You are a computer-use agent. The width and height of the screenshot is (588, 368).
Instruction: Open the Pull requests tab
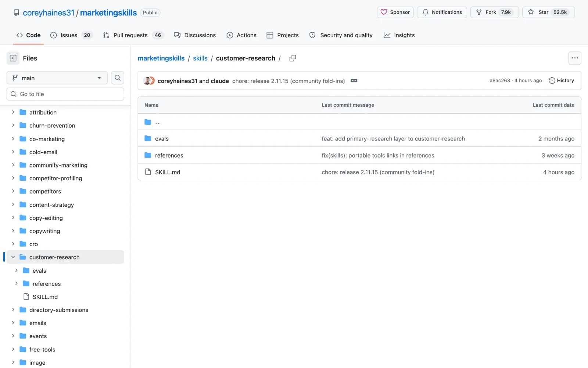pos(133,35)
